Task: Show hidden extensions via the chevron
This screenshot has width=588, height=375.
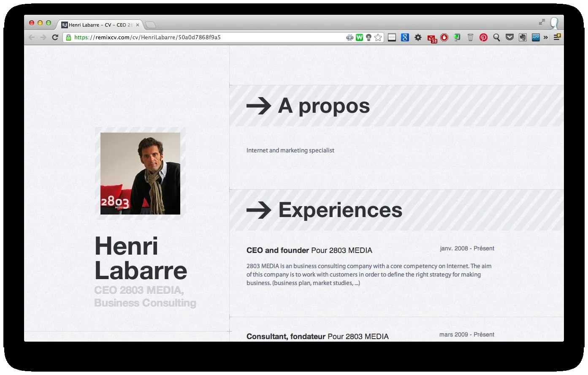Action: [x=546, y=38]
